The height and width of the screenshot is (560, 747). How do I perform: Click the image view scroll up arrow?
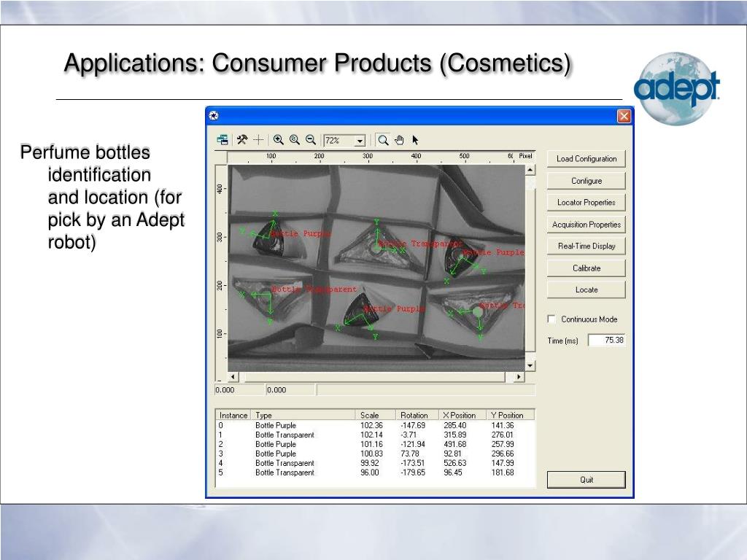tap(530, 170)
